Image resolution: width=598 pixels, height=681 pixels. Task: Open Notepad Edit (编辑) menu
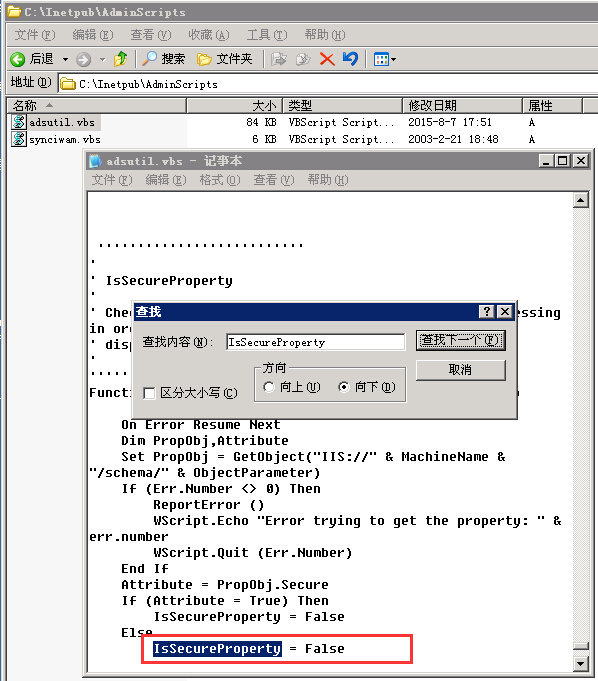[165, 180]
